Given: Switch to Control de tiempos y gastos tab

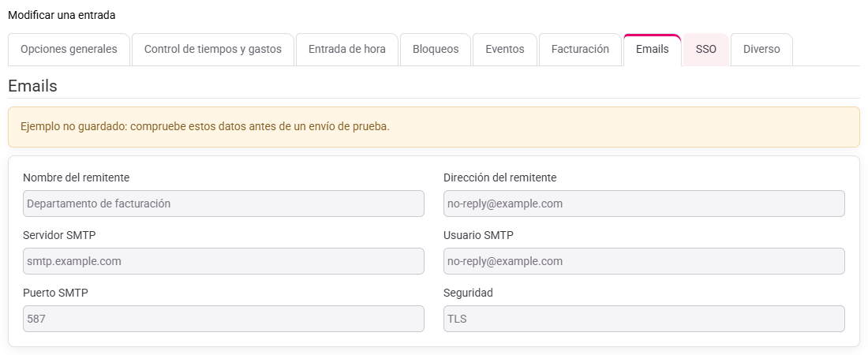Looking at the screenshot, I should coord(212,49).
